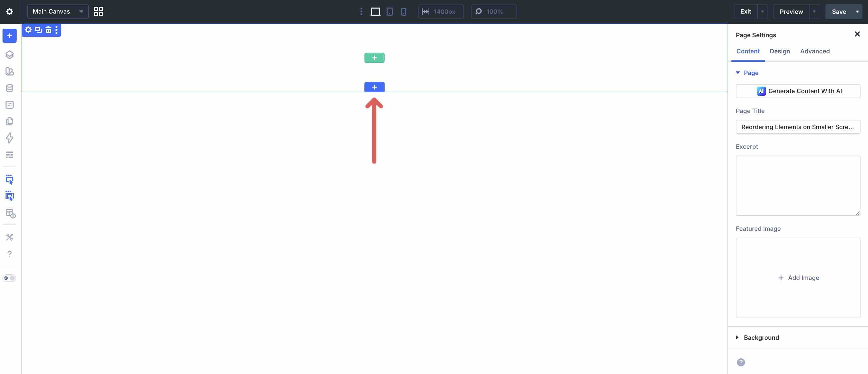868x374 pixels.
Task: Click Generate Content With AI
Action: pyautogui.click(x=798, y=91)
